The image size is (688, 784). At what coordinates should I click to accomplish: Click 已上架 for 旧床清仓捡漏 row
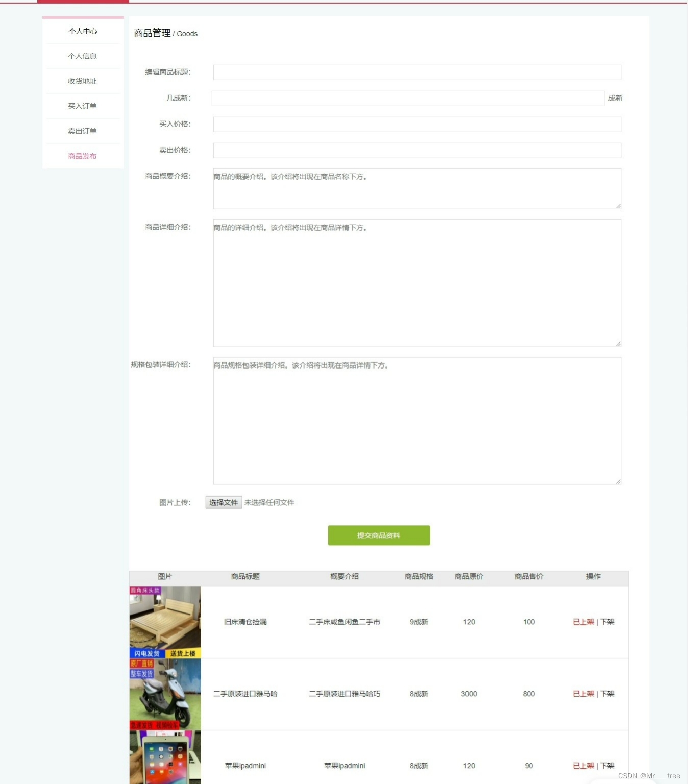coord(583,622)
